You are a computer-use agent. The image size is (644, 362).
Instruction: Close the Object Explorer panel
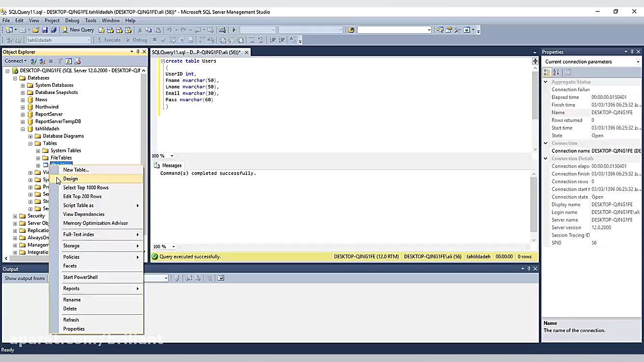pos(144,52)
